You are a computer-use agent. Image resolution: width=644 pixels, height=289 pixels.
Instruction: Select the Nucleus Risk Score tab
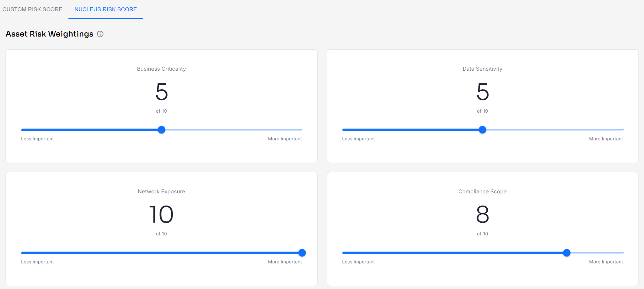pyautogui.click(x=106, y=9)
